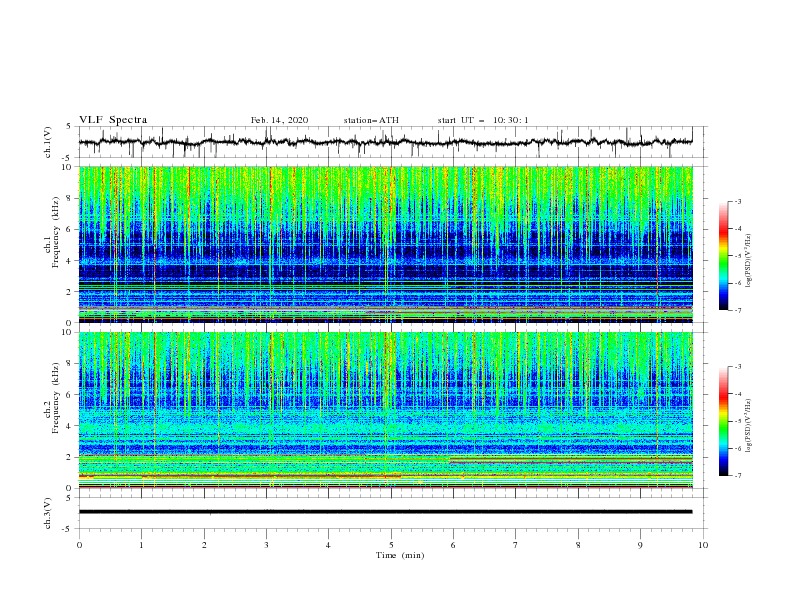Click the ch.2 colour bar log(PSD) label
Viewport: 792px width, 612px height.
[749, 426]
